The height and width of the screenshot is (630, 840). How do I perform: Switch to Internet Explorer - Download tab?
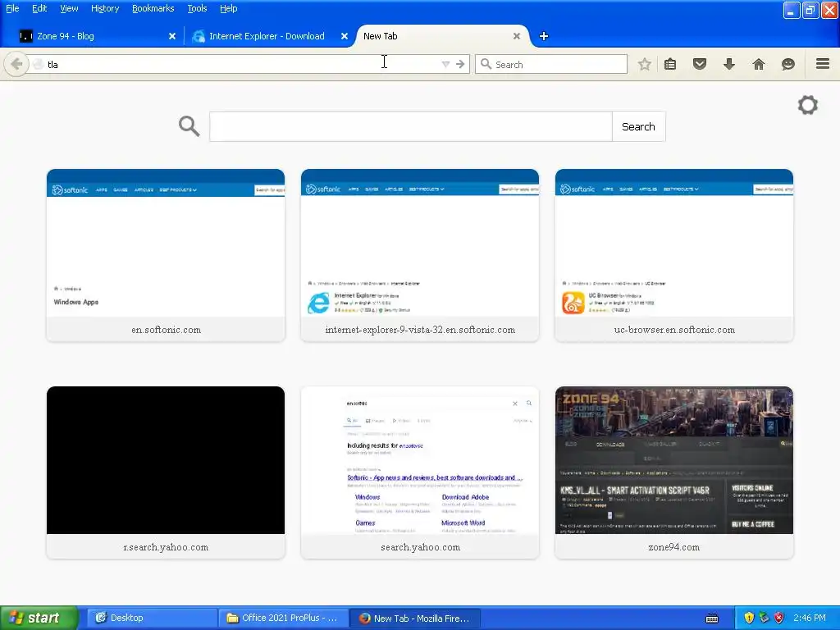click(x=269, y=36)
